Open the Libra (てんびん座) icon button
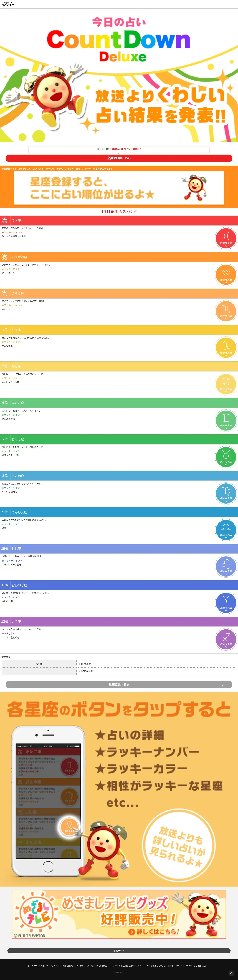The width and height of the screenshot is (238, 980). click(226, 530)
